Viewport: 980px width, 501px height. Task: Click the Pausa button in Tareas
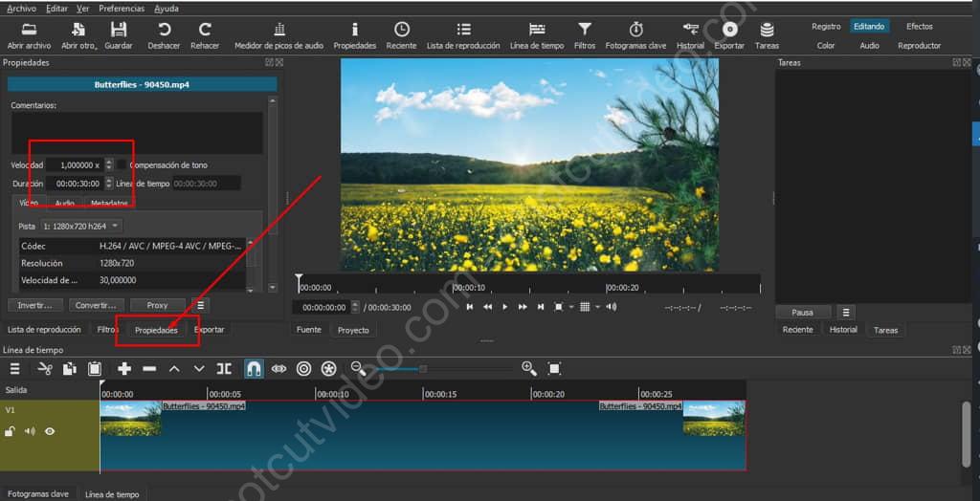tap(802, 312)
